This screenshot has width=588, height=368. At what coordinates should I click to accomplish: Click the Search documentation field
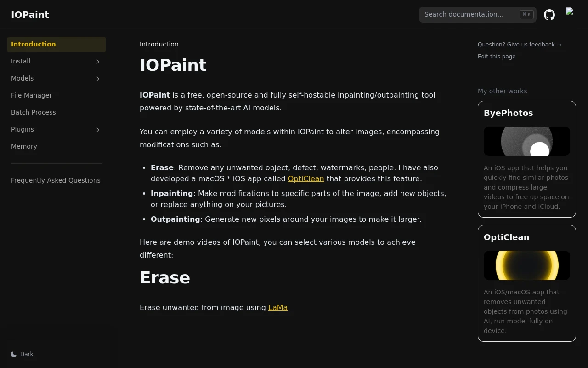coord(469,14)
